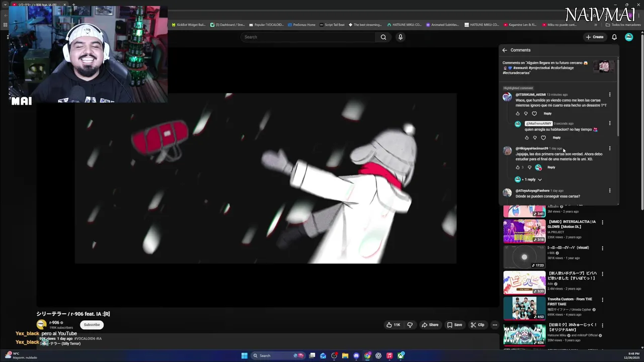Close the active browser tab
644x362 pixels.
coord(64,5)
